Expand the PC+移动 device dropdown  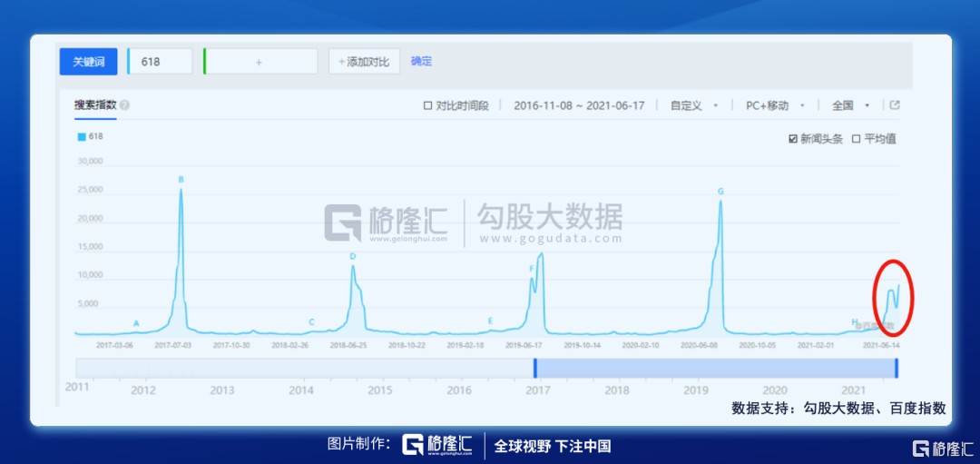click(774, 105)
